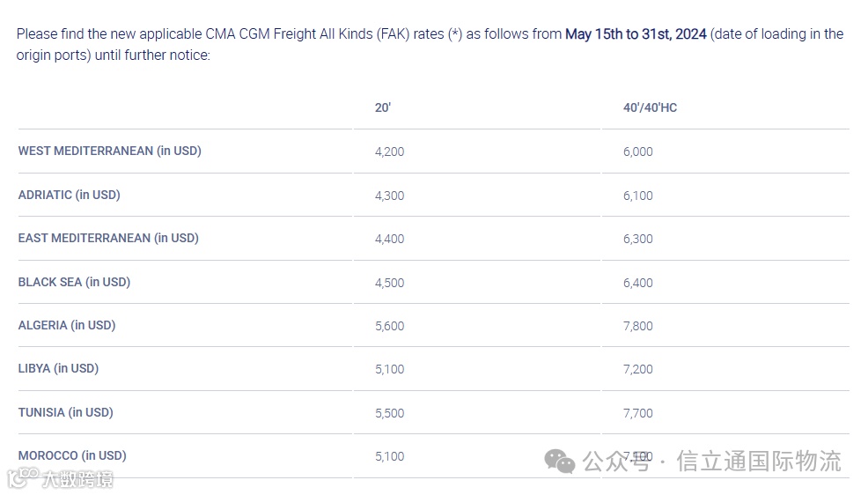Image resolution: width=868 pixels, height=495 pixels.
Task: Click the 40'/40'HC column header
Action: 650,107
